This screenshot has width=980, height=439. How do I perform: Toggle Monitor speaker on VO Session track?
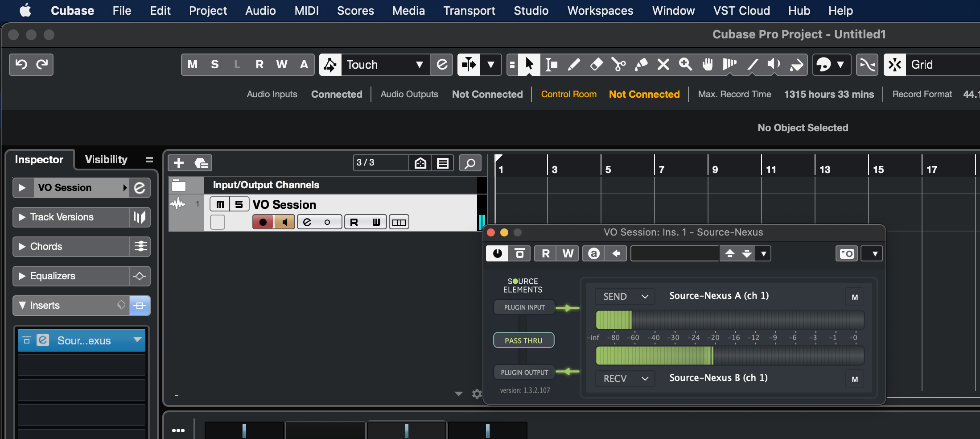pos(284,222)
